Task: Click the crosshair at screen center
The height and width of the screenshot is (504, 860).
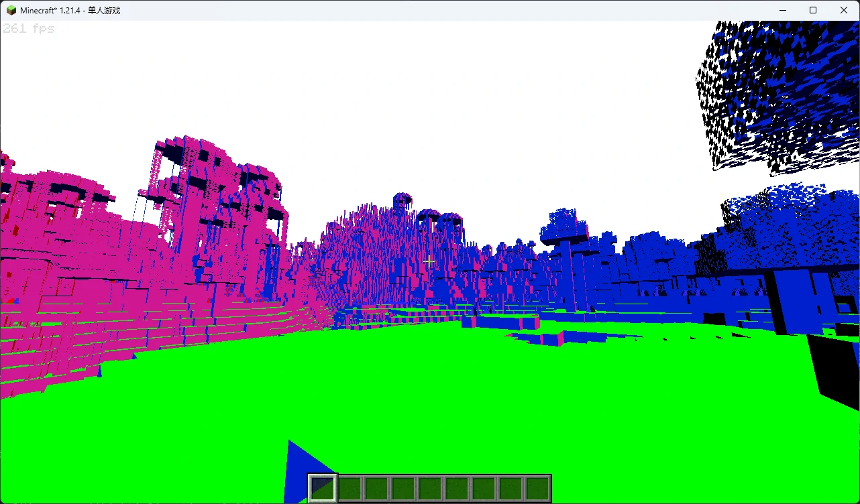Action: 429,261
